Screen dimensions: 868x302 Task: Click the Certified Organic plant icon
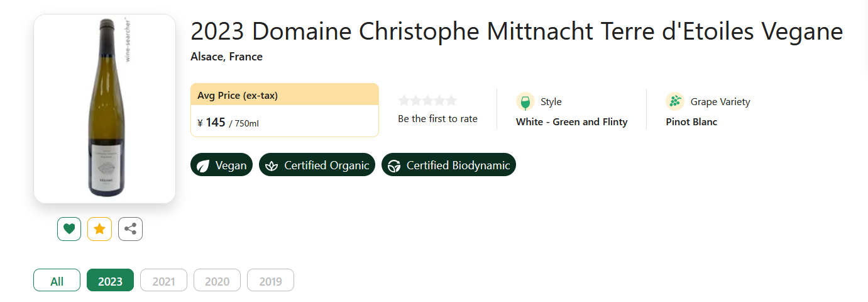tap(272, 165)
